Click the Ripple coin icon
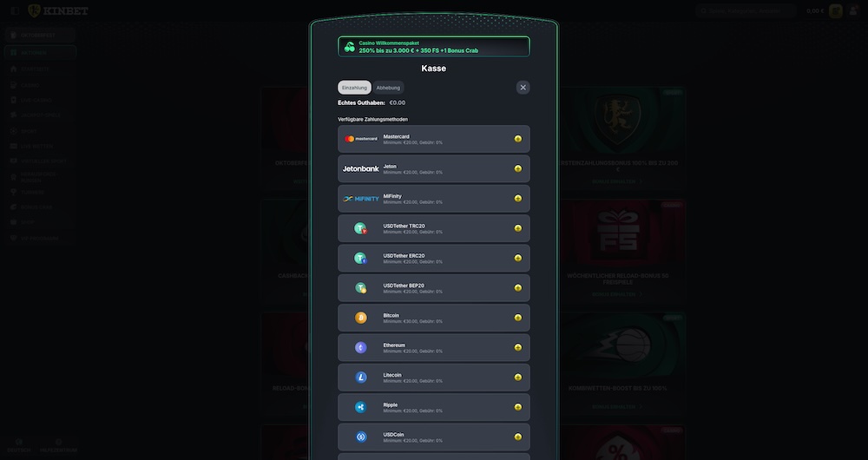Viewport: 868px width, 460px height. pyautogui.click(x=360, y=407)
